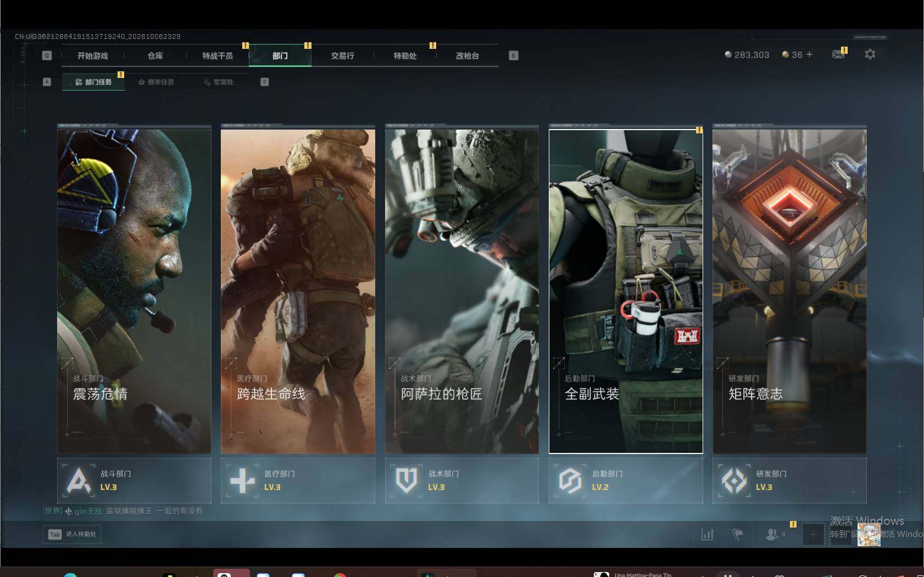This screenshot has width=924, height=577.
Task: Open the mail envelope icon
Action: click(838, 54)
